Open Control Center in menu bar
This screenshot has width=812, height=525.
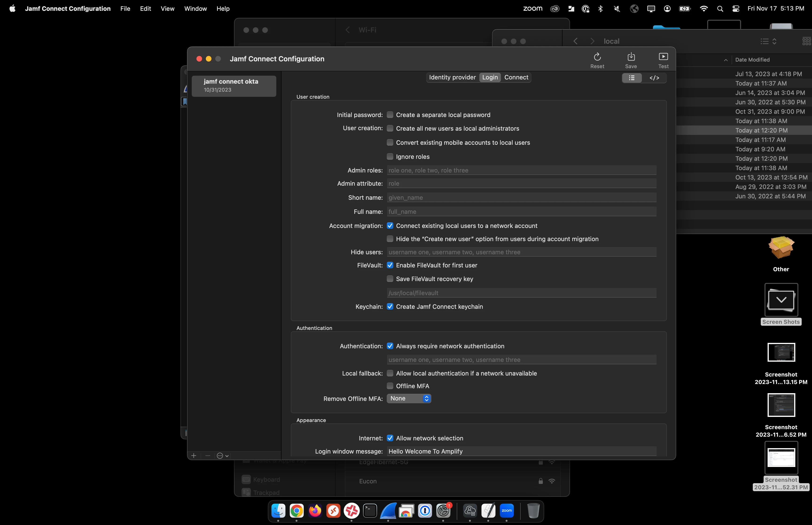tap(736, 8)
